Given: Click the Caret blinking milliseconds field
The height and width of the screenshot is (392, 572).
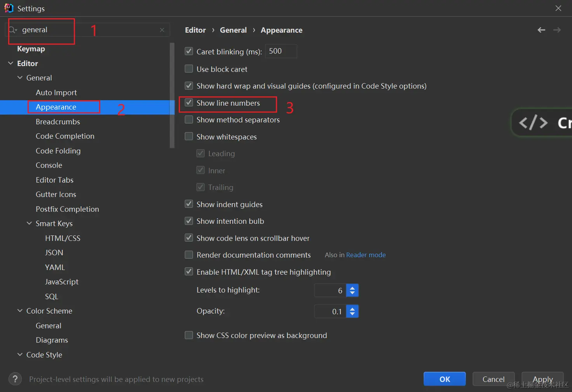Looking at the screenshot, I should coord(281,51).
